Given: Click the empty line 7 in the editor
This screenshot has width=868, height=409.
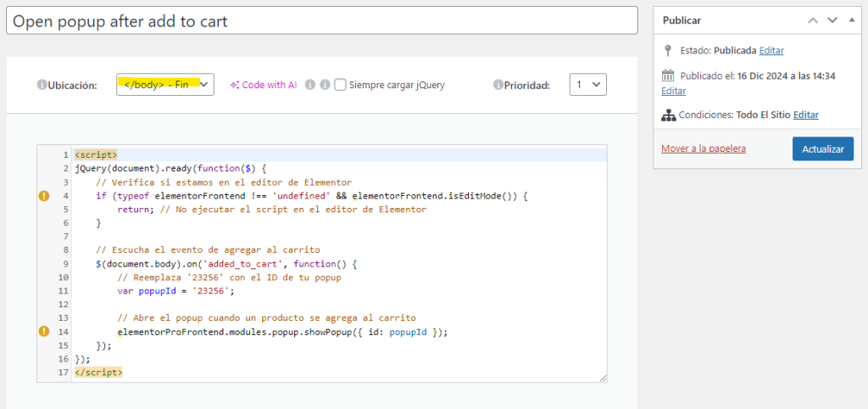Looking at the screenshot, I should (x=339, y=237).
